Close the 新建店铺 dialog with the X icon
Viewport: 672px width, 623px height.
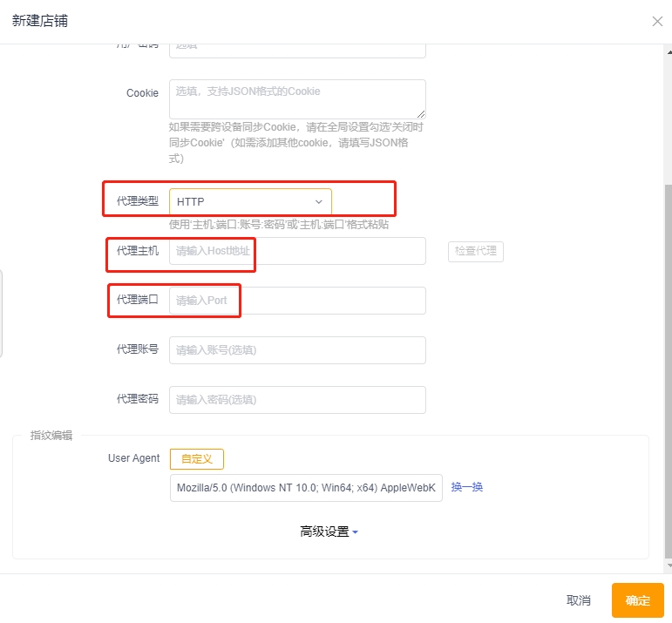coord(657,21)
